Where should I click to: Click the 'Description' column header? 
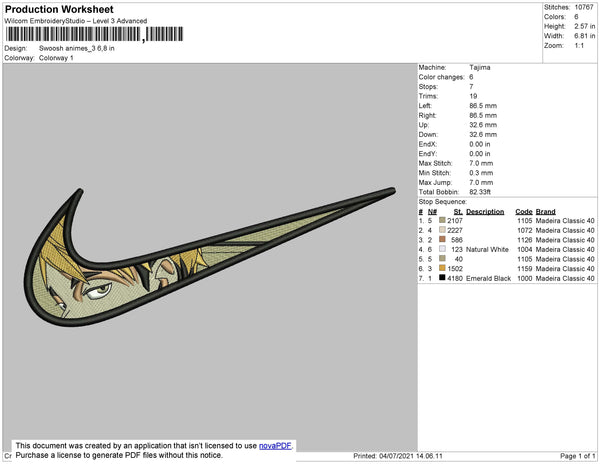pyautogui.click(x=485, y=212)
